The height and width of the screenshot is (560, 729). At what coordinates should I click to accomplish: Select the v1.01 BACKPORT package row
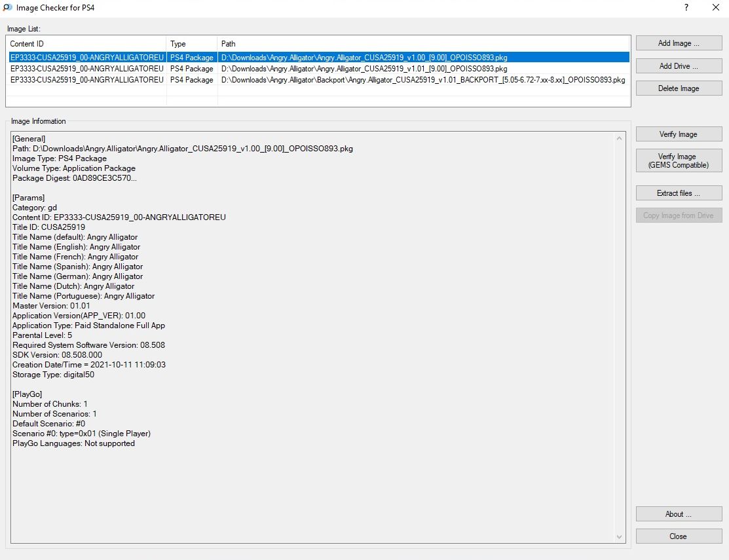coord(319,80)
